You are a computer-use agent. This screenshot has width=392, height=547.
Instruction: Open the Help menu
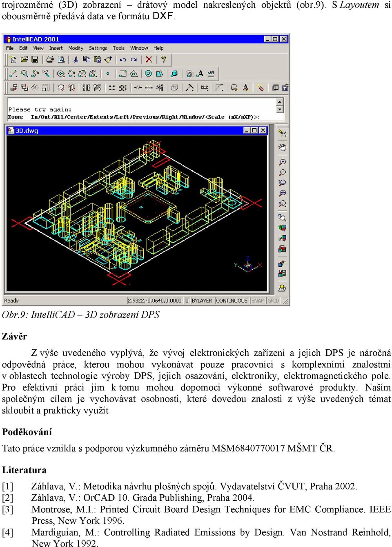tap(158, 48)
